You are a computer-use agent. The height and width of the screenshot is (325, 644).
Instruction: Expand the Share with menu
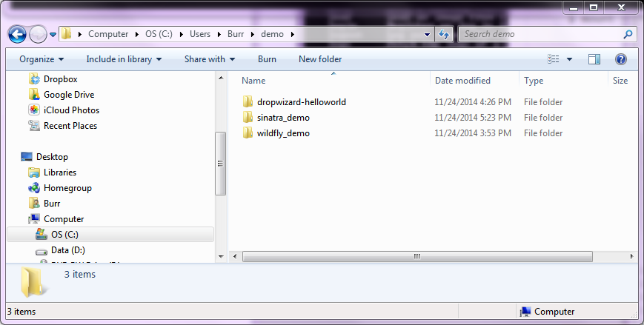[209, 59]
